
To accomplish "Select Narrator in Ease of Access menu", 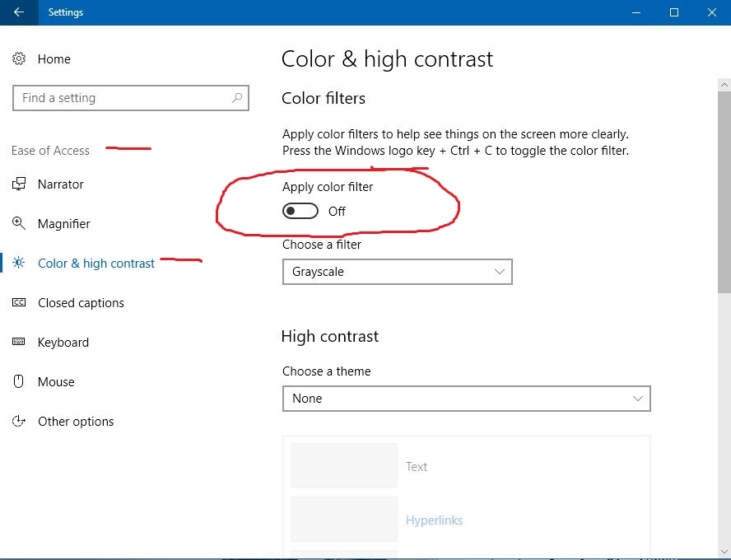I will [x=61, y=184].
